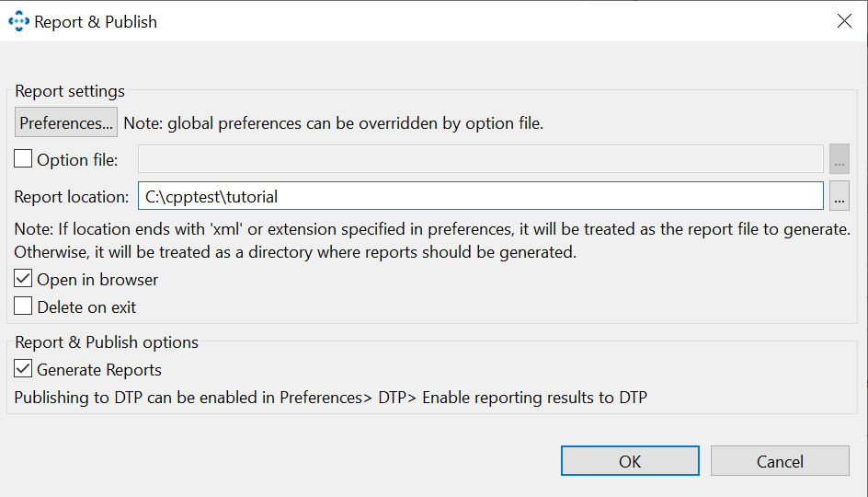This screenshot has height=497, width=868.
Task: Click the Report location text field
Action: (481, 196)
